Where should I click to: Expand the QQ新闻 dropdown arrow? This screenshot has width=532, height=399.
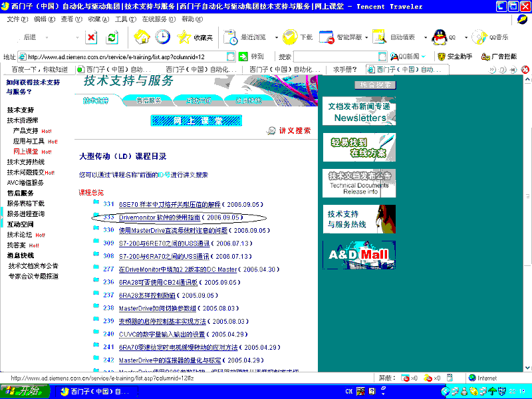pos(423,57)
